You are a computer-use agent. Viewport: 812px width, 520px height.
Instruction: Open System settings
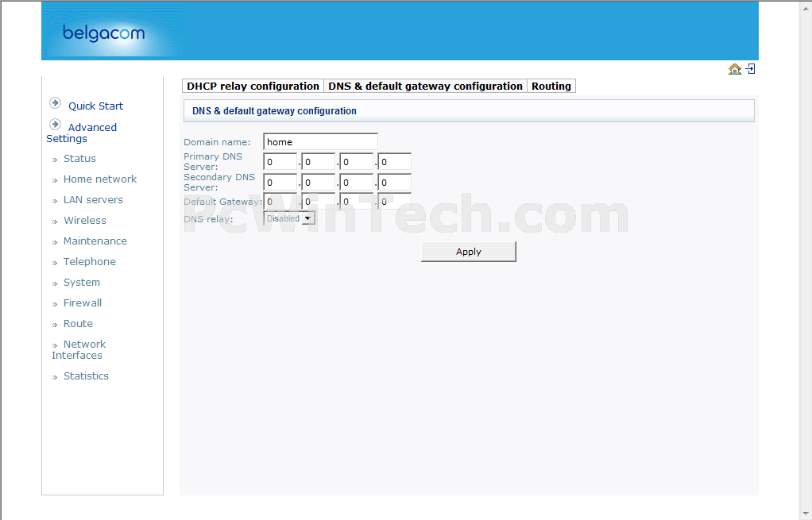point(82,283)
